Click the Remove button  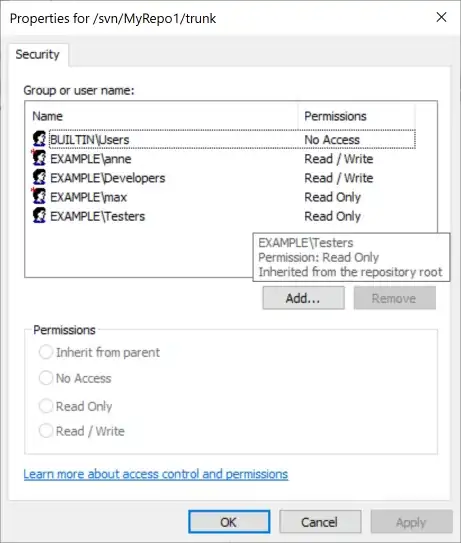click(x=394, y=298)
